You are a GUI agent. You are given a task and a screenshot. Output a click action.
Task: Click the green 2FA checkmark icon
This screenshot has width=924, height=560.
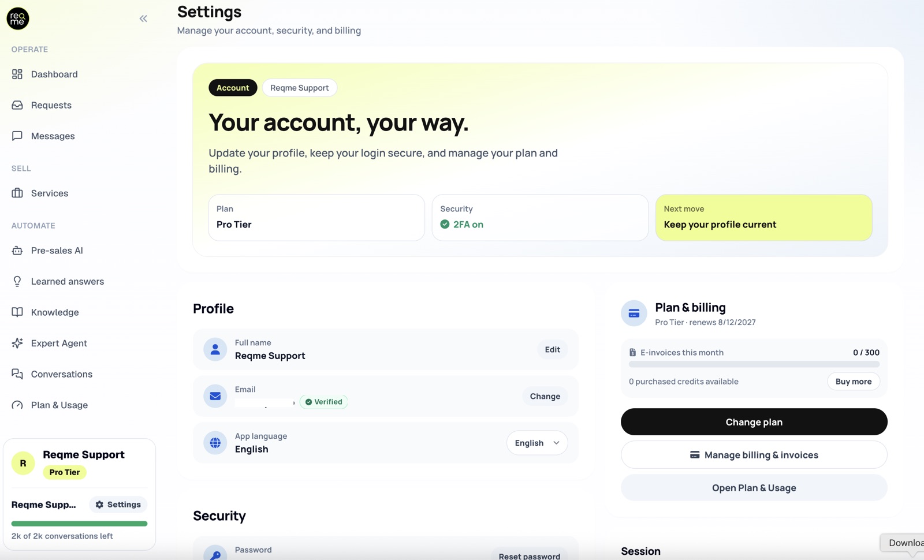coord(445,224)
